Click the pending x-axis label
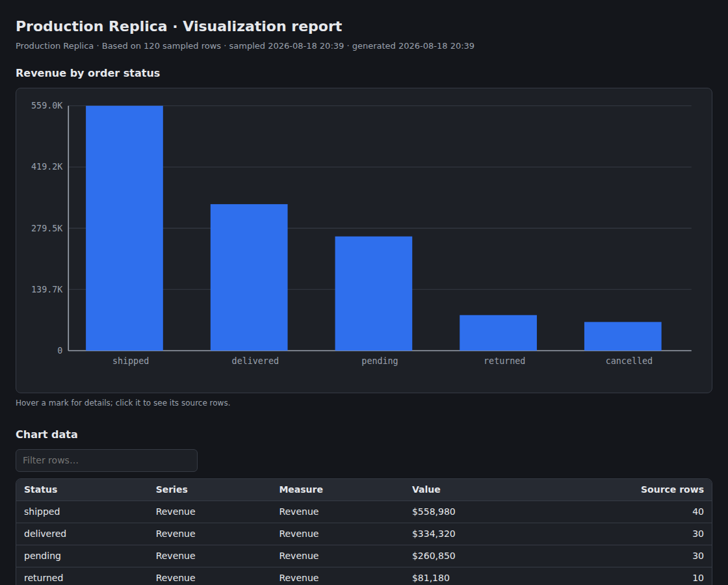 click(x=380, y=361)
